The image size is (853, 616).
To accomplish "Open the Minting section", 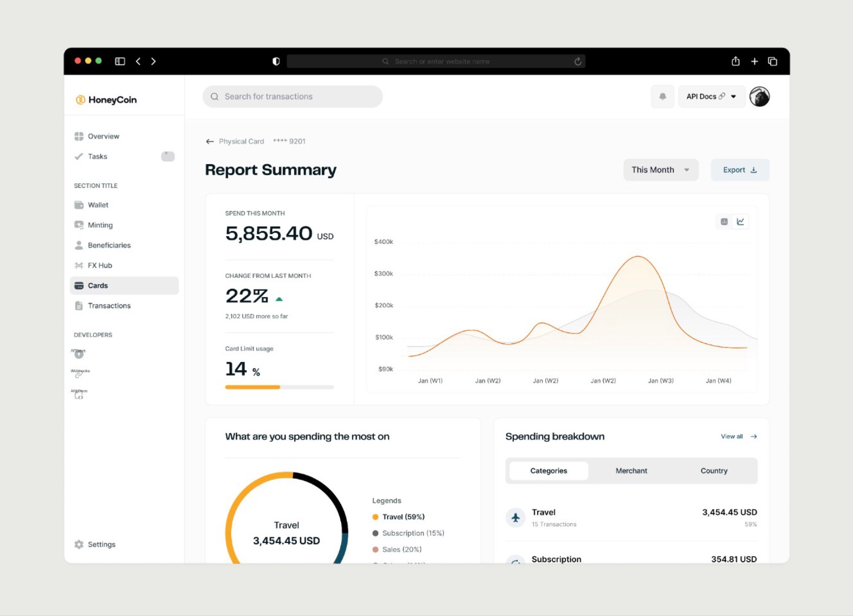I will click(93, 225).
